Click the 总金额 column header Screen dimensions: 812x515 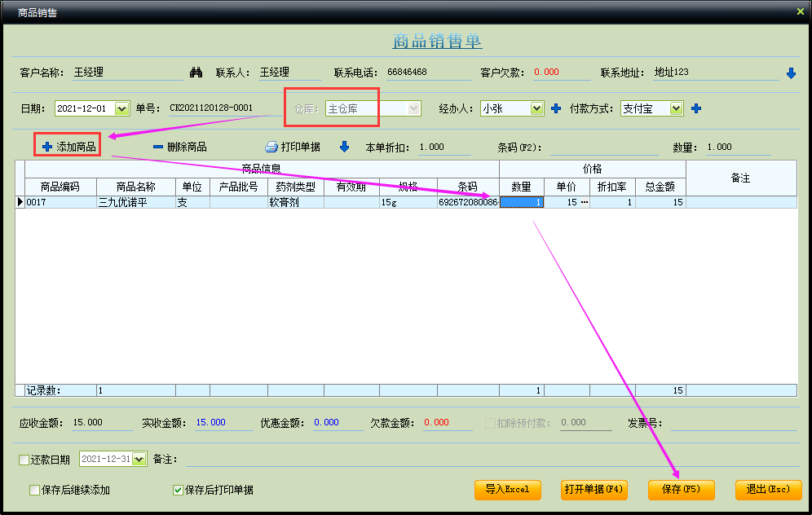point(660,187)
